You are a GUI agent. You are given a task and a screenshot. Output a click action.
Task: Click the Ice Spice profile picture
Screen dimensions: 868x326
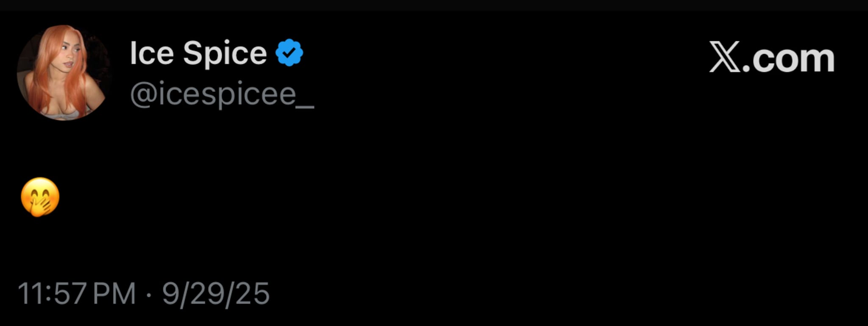point(63,73)
